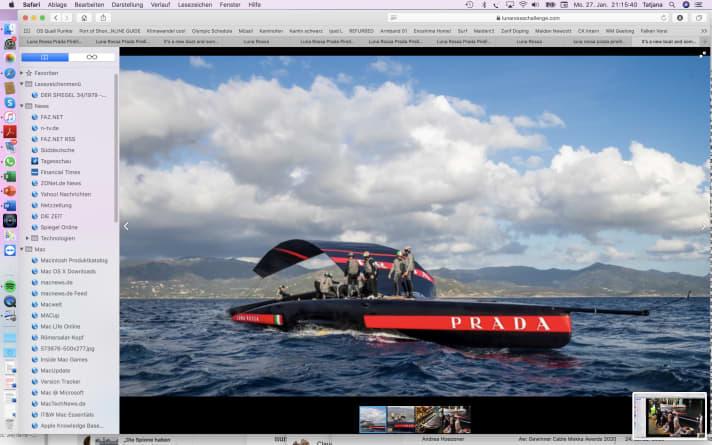Open WhatsApp from the Dock
This screenshot has height=445, width=712.
pos(10,162)
